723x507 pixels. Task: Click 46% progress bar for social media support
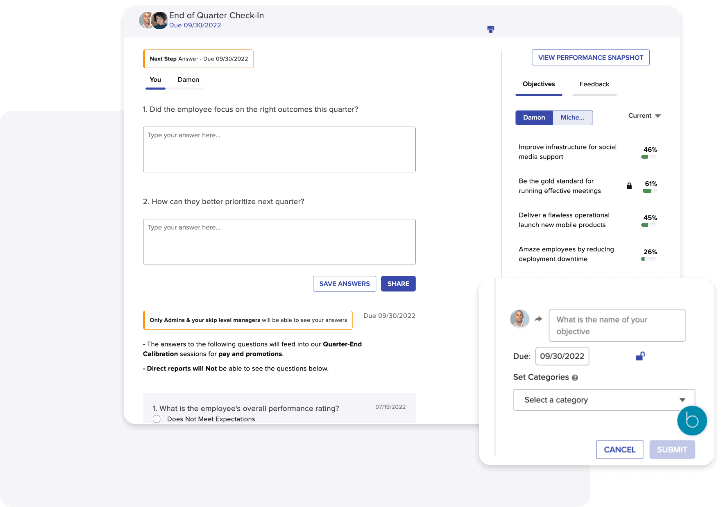(x=648, y=157)
